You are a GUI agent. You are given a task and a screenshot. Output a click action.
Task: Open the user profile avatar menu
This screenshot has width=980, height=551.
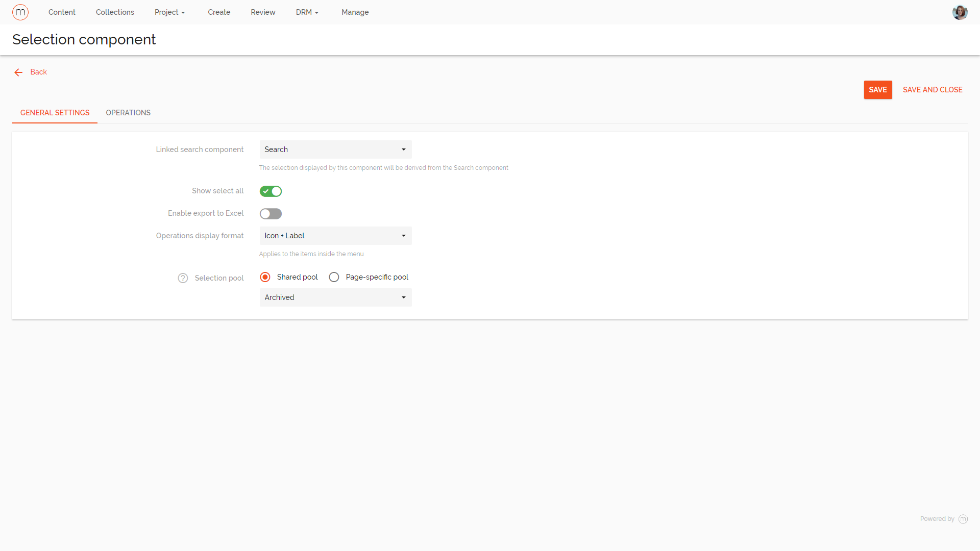click(x=960, y=12)
